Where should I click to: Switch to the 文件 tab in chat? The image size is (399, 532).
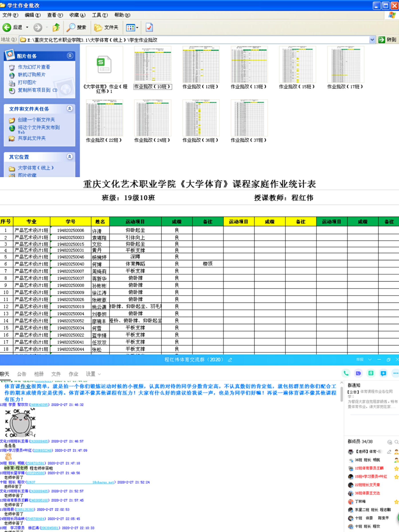pyautogui.click(x=56, y=374)
